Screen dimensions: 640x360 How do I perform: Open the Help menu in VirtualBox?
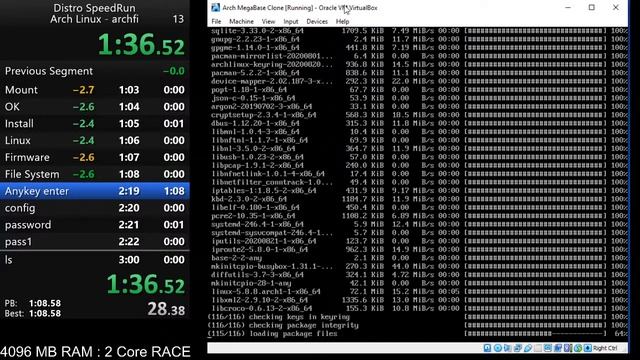pyautogui.click(x=342, y=21)
